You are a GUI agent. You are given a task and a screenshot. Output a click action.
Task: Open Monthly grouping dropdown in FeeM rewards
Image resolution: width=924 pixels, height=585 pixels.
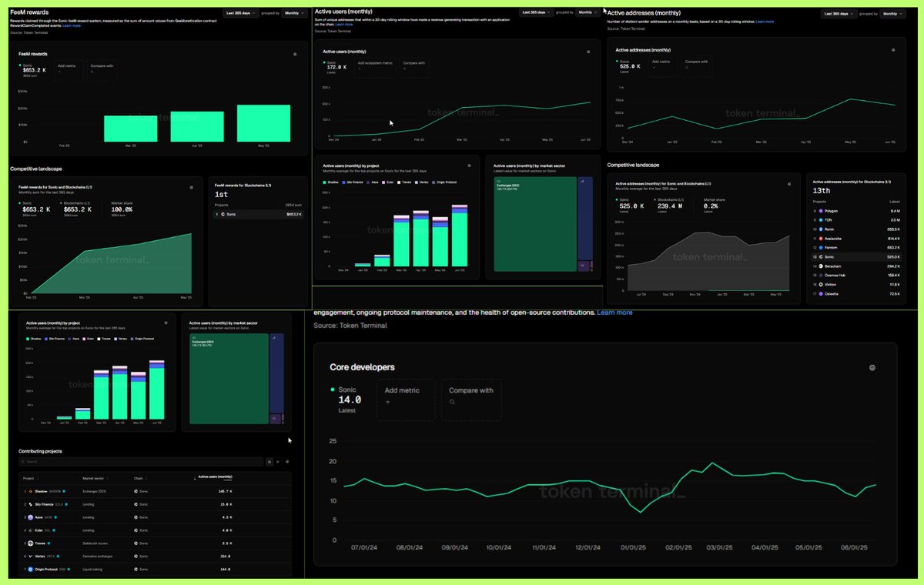[x=293, y=13]
